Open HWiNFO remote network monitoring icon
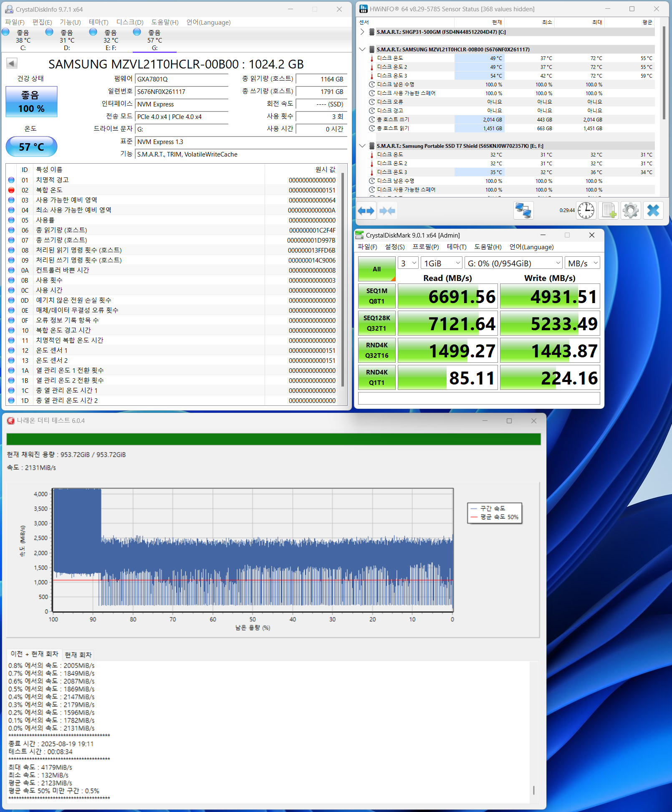Screen dimensions: 672x812 pyautogui.click(x=523, y=210)
